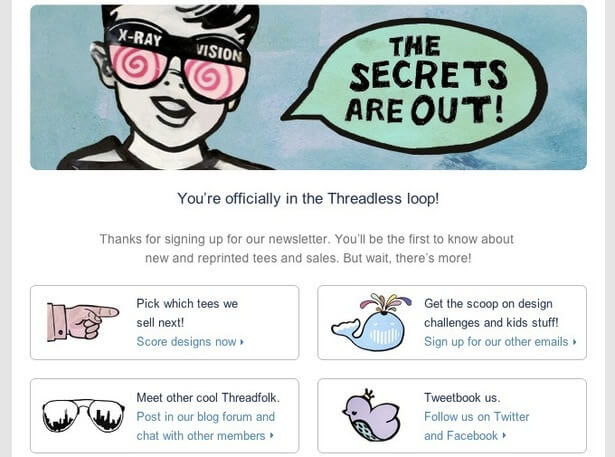Click the city-skyline sunglasses icon
Viewport: 615px width, 457px height.
pyautogui.click(x=82, y=415)
